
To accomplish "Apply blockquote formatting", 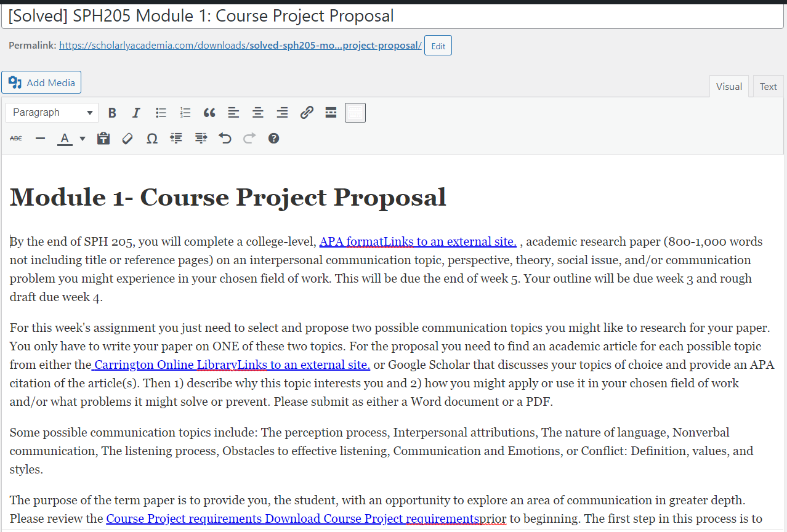I will click(x=209, y=113).
